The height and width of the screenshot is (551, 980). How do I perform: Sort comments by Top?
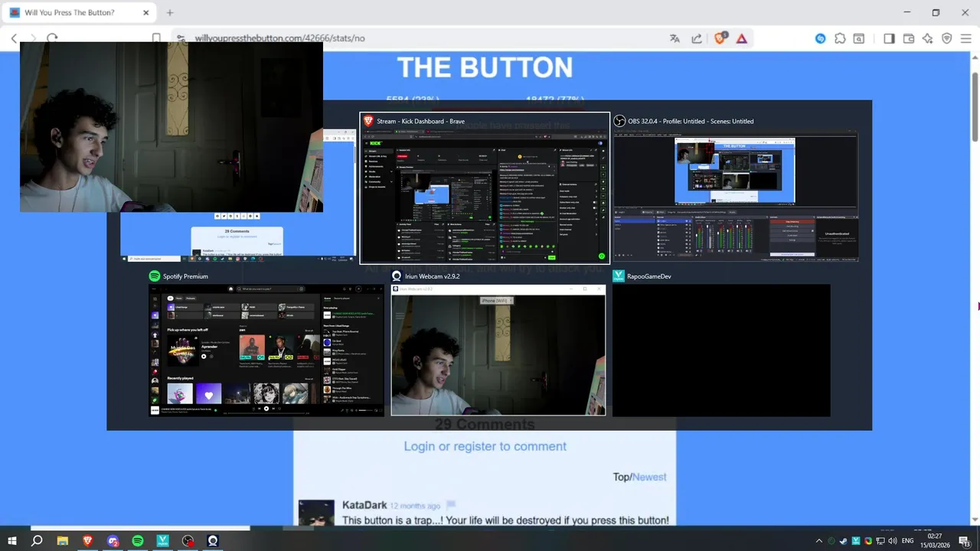[x=621, y=477]
